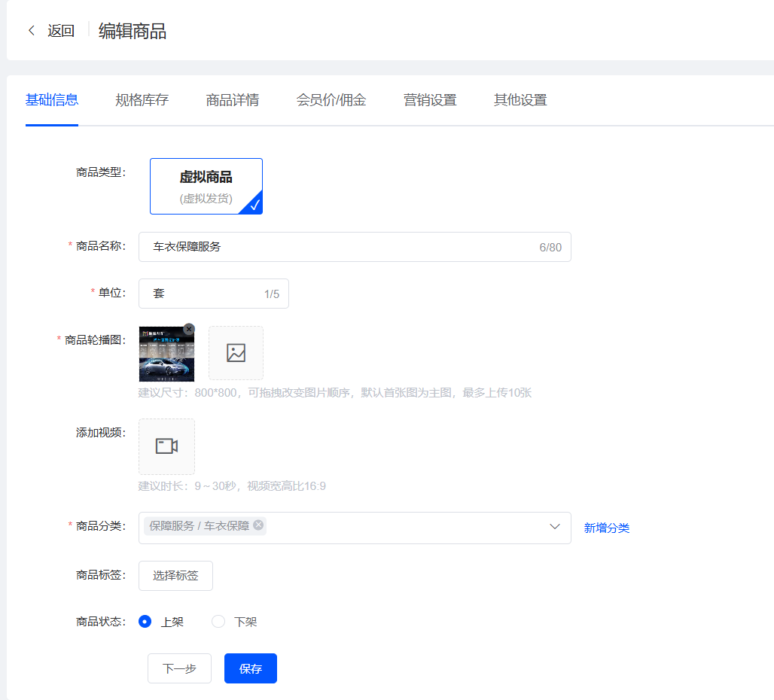The width and height of the screenshot is (774, 700).
Task: Open the 会员价/佣金 tab
Action: (331, 100)
